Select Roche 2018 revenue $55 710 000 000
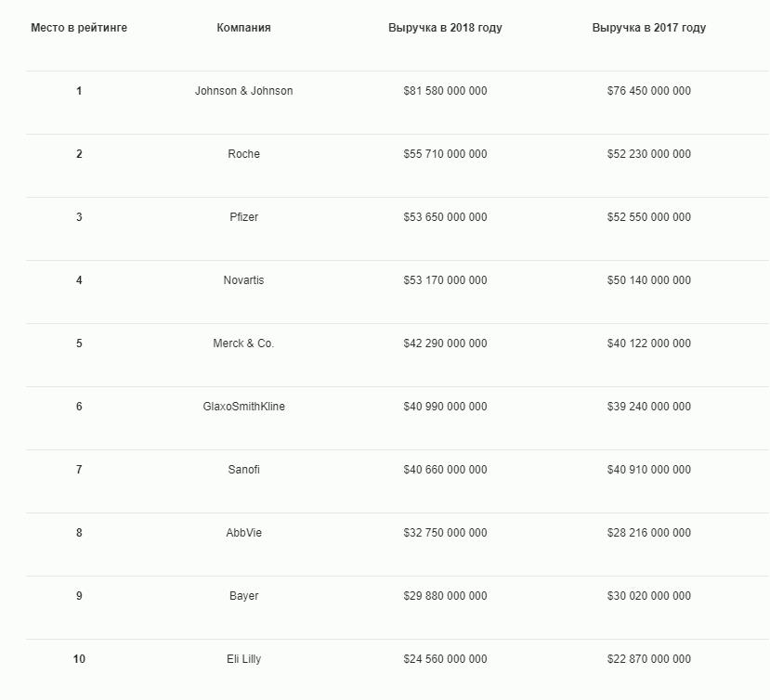 [445, 154]
